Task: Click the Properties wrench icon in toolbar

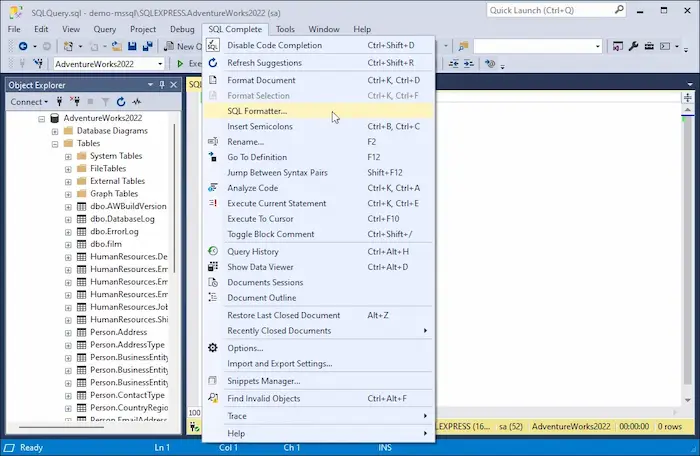Action: tap(633, 46)
